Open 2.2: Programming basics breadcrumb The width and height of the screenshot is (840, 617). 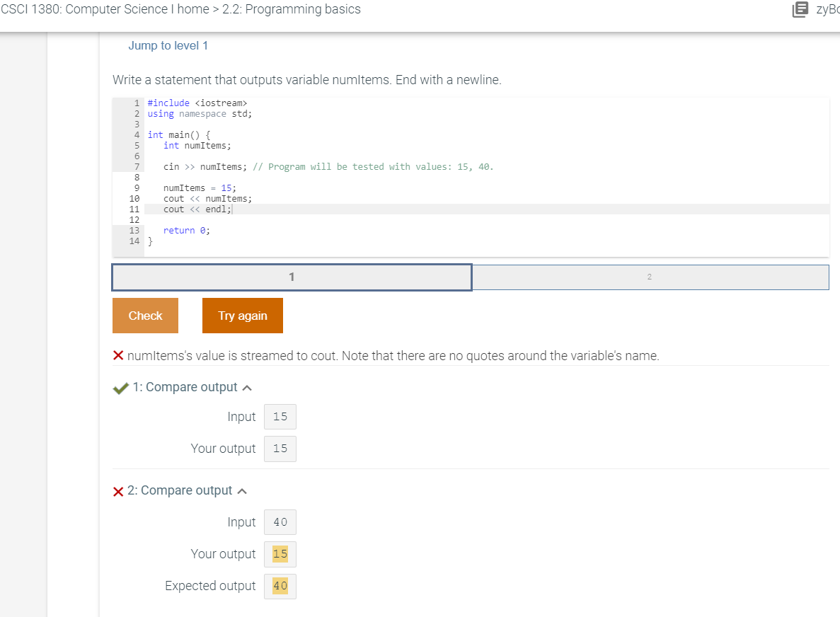(292, 9)
